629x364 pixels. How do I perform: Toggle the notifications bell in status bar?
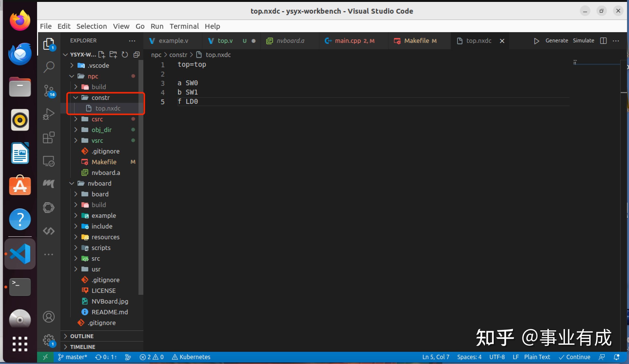(x=617, y=357)
